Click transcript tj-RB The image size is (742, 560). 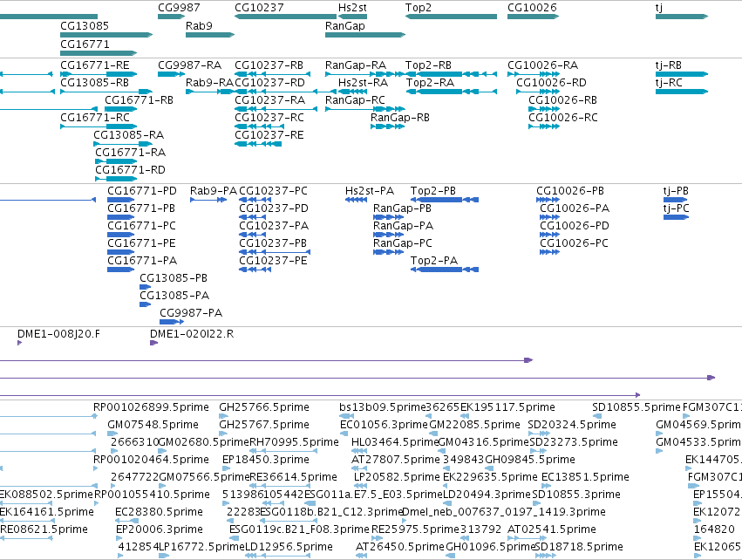point(668,65)
